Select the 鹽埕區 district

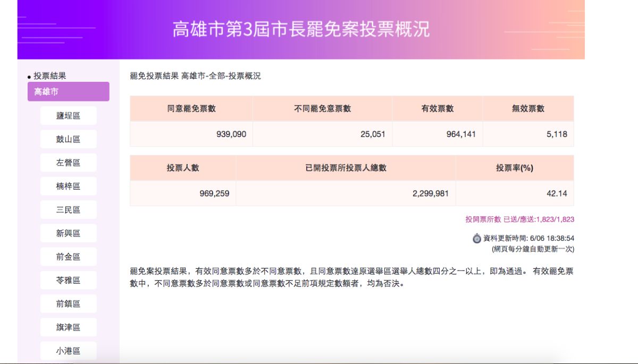coord(68,115)
